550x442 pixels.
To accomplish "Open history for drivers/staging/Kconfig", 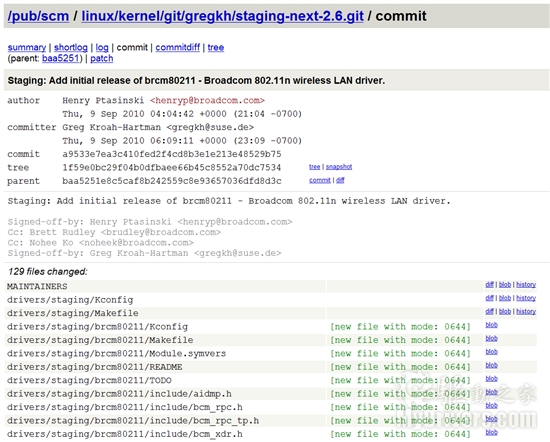I will click(x=526, y=298).
